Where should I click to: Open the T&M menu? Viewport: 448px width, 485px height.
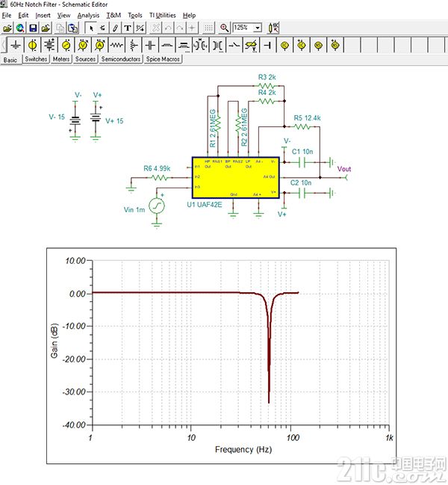(113, 15)
